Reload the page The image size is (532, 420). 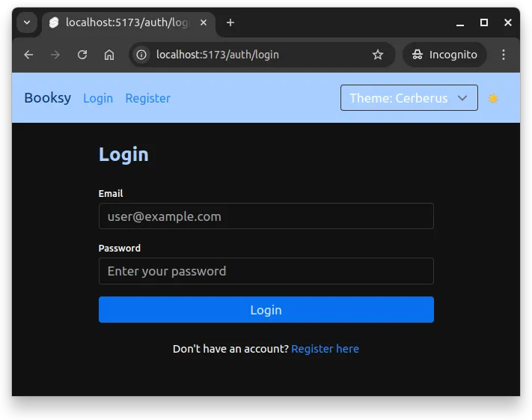pyautogui.click(x=82, y=55)
